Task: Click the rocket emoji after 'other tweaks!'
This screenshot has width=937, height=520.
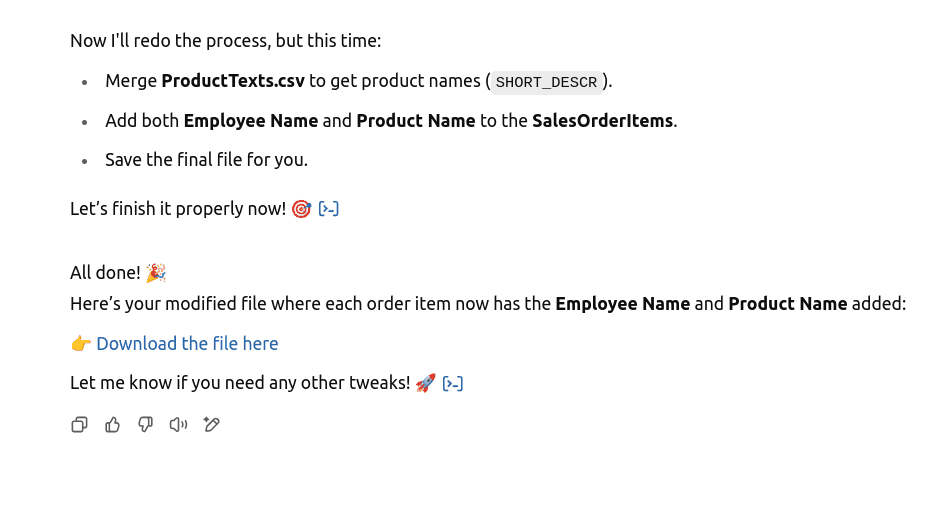Action: click(x=425, y=383)
